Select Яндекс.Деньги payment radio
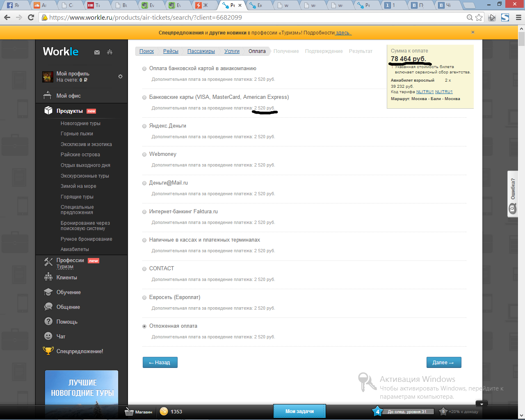The image size is (525, 420). tap(144, 126)
